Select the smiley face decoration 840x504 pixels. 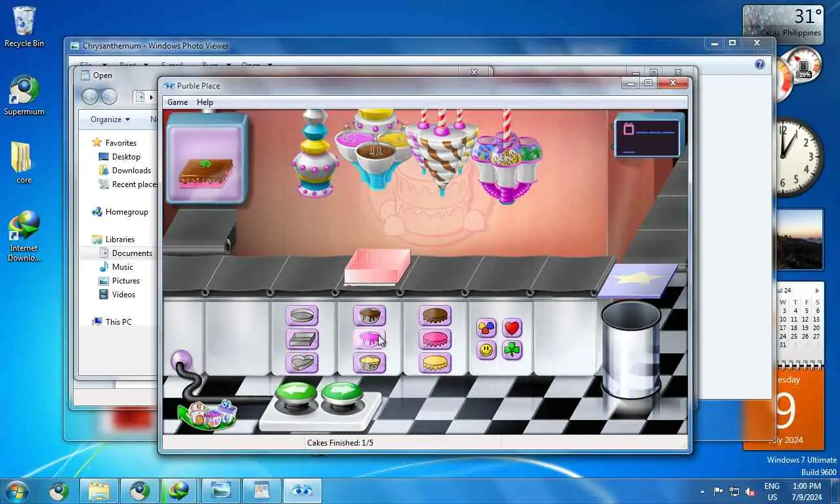(x=486, y=350)
